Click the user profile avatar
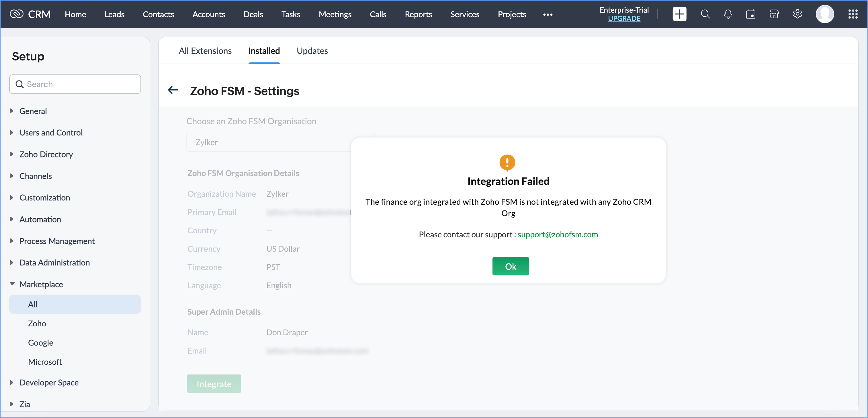Image resolution: width=868 pixels, height=418 pixels. point(824,14)
